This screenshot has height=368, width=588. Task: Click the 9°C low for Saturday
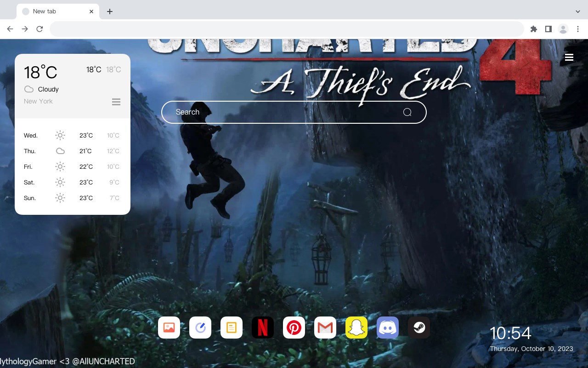coord(114,182)
